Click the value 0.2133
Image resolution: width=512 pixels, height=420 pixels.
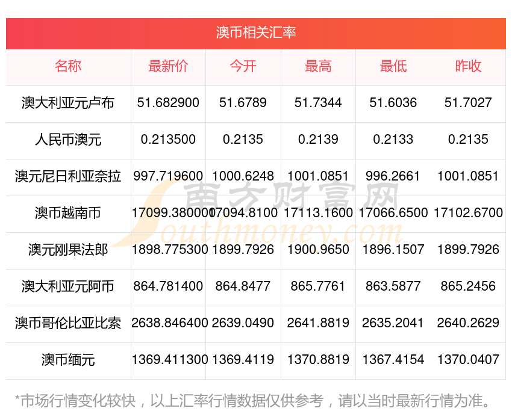pos(393,140)
